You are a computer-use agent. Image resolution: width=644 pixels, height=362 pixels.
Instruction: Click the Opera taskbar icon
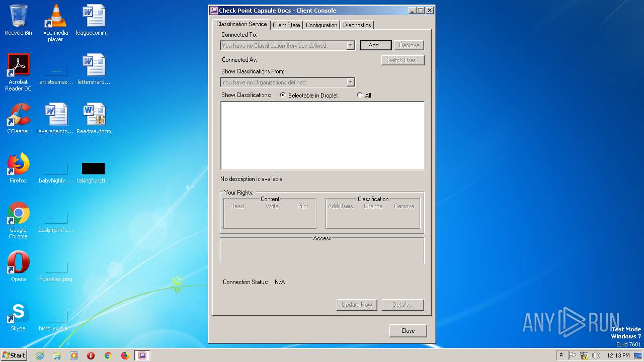[x=91, y=355]
